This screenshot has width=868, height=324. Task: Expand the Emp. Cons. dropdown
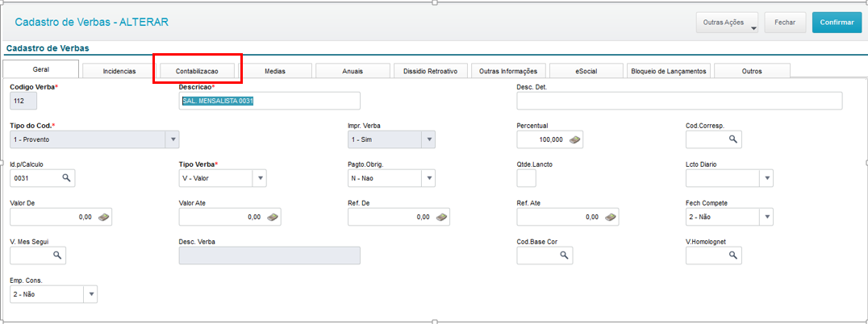(x=91, y=294)
